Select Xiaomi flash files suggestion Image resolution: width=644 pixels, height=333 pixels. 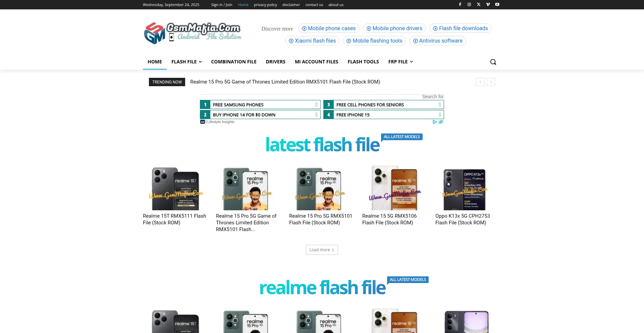pyautogui.click(x=312, y=41)
